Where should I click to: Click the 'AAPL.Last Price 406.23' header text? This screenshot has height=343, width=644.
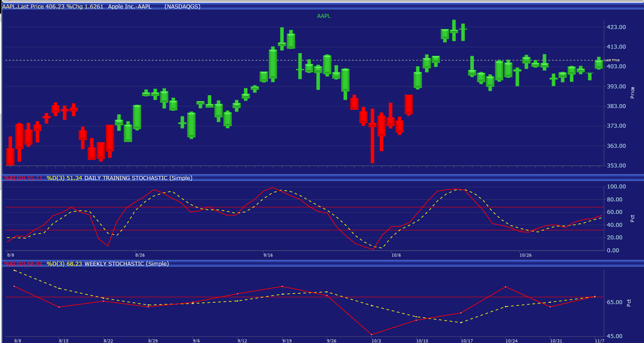click(x=33, y=7)
